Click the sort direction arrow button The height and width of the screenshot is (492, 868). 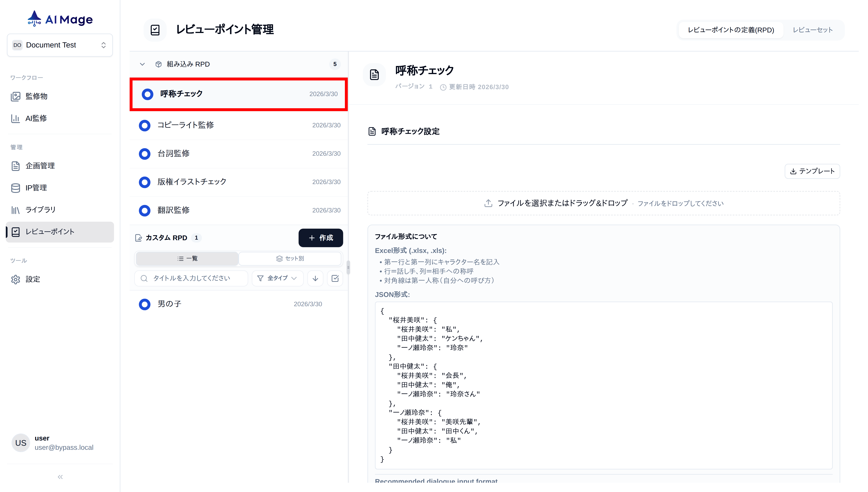point(315,278)
